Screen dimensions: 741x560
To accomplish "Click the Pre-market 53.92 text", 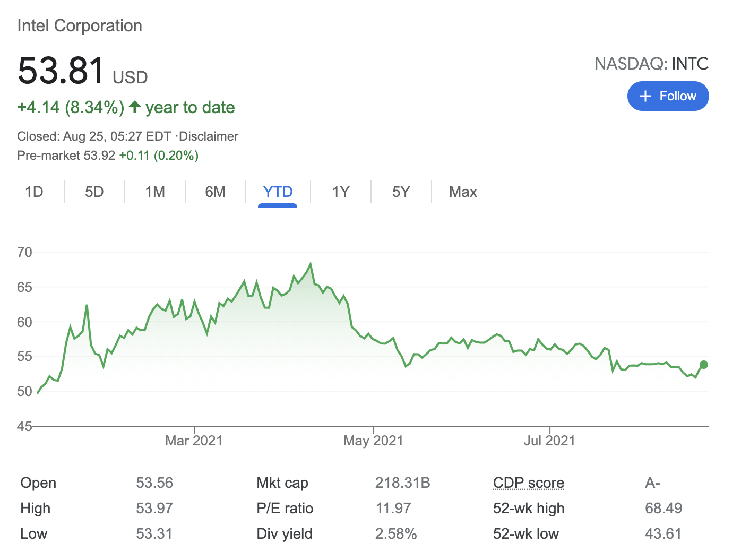I will [66, 156].
